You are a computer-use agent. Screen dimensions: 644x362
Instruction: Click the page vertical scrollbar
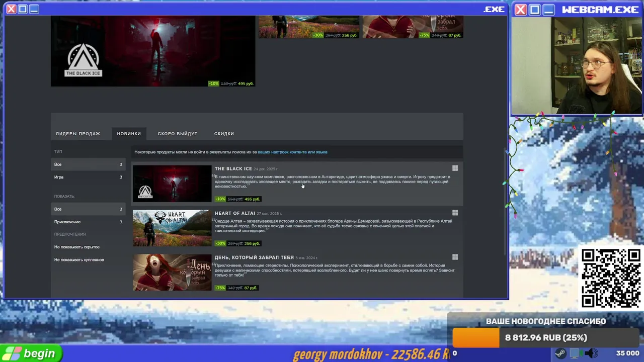(506, 201)
